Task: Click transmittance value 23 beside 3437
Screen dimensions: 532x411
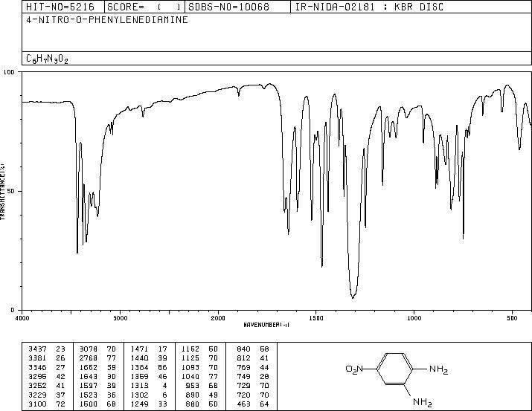Action: pyautogui.click(x=60, y=349)
